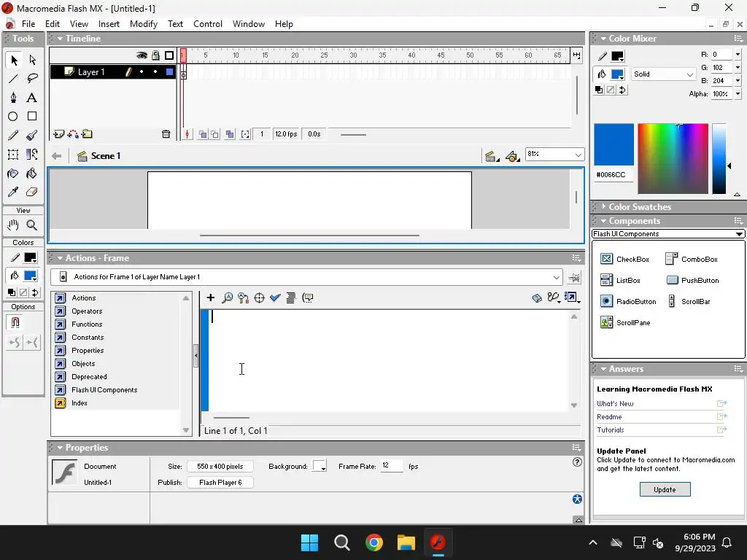The height and width of the screenshot is (560, 747).
Task: Select the Eyedropper tool
Action: [x=13, y=192]
